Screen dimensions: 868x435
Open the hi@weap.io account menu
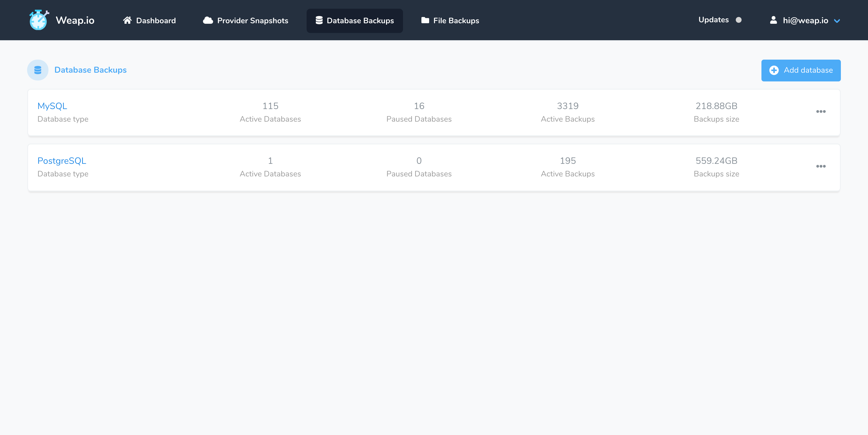[x=805, y=21]
